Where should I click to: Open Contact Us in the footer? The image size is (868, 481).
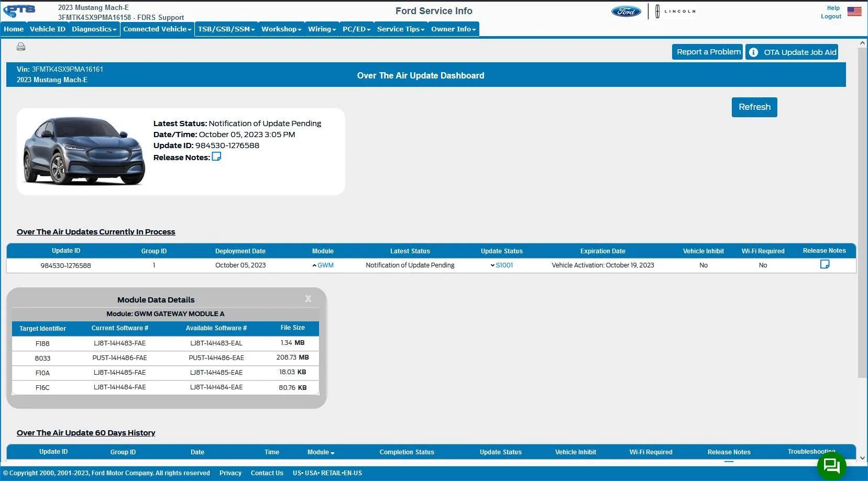267,473
